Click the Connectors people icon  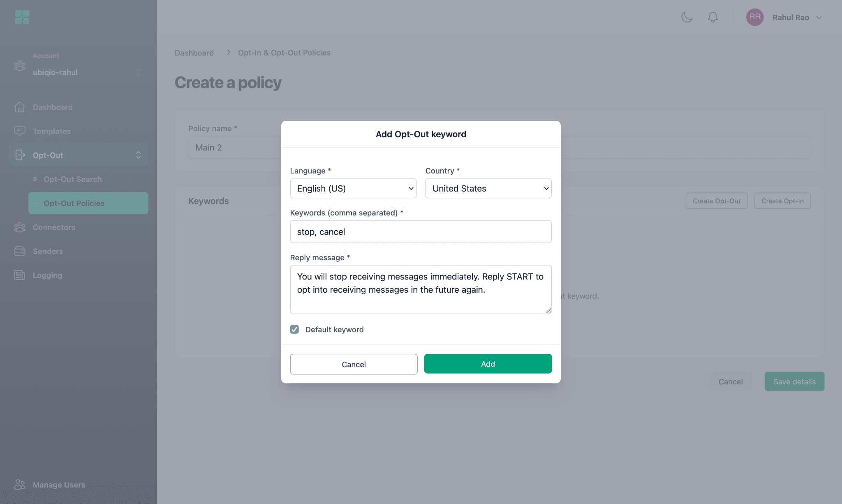19,227
